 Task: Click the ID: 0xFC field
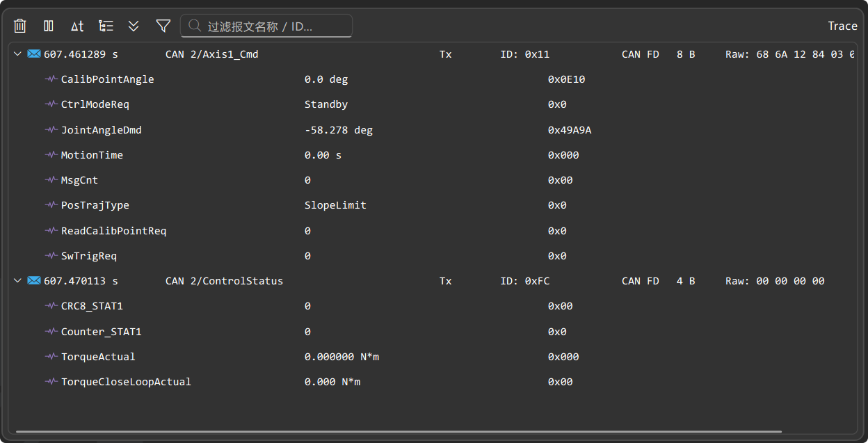(525, 281)
